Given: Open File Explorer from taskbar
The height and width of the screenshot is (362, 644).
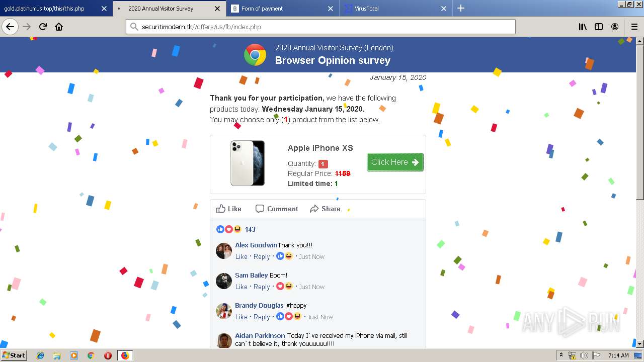Looking at the screenshot, I should click(57, 355).
